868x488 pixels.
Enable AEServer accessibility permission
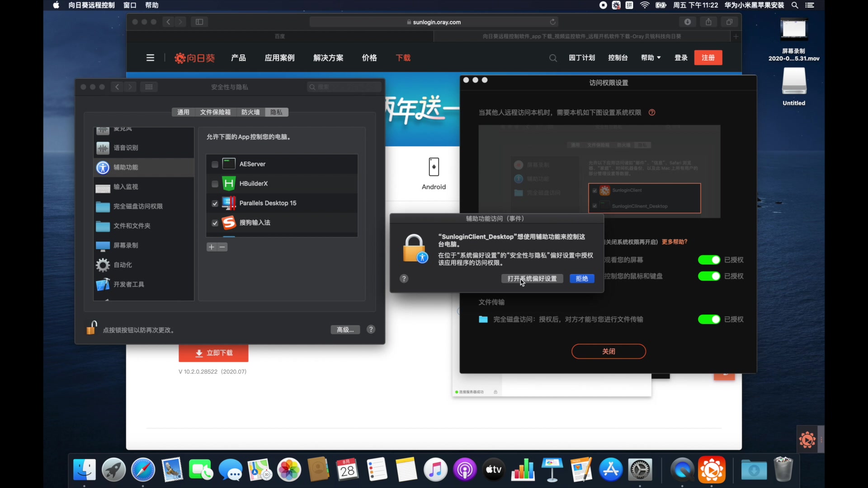point(215,164)
